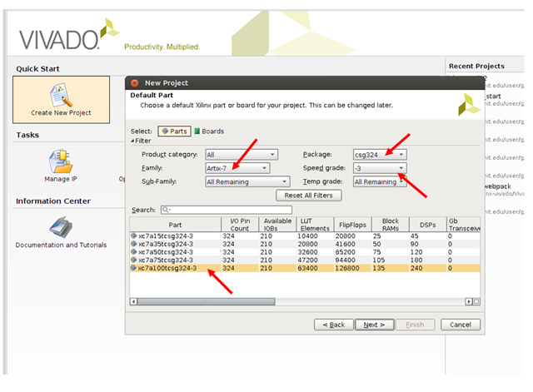Image resolution: width=533 pixels, height=392 pixels.
Task: Expand the Package dropdown csg324
Action: pos(379,155)
